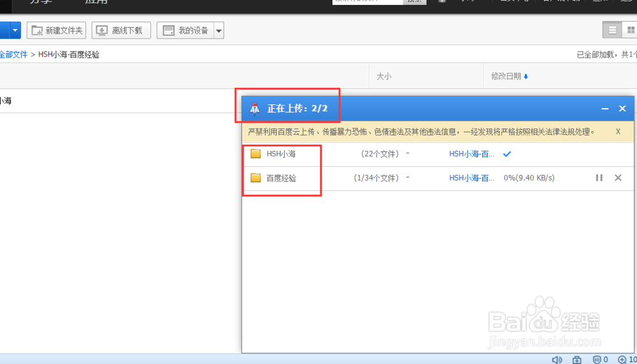Click the AD shield blocker icon

[597, 360]
